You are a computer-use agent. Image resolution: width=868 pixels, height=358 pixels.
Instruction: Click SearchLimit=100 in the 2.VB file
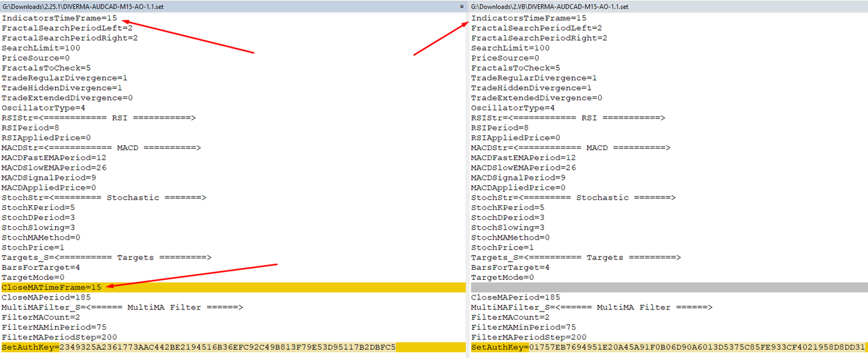(x=511, y=48)
